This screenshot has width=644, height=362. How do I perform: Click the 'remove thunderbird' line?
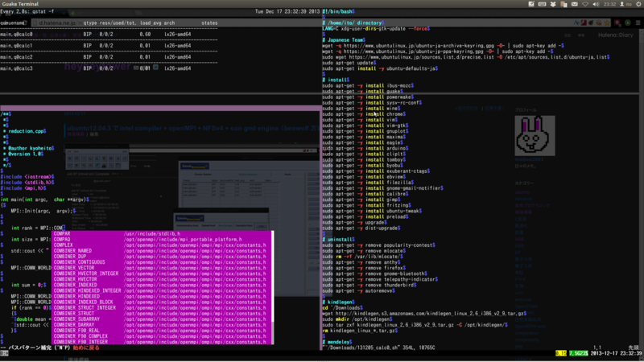tap(369, 285)
